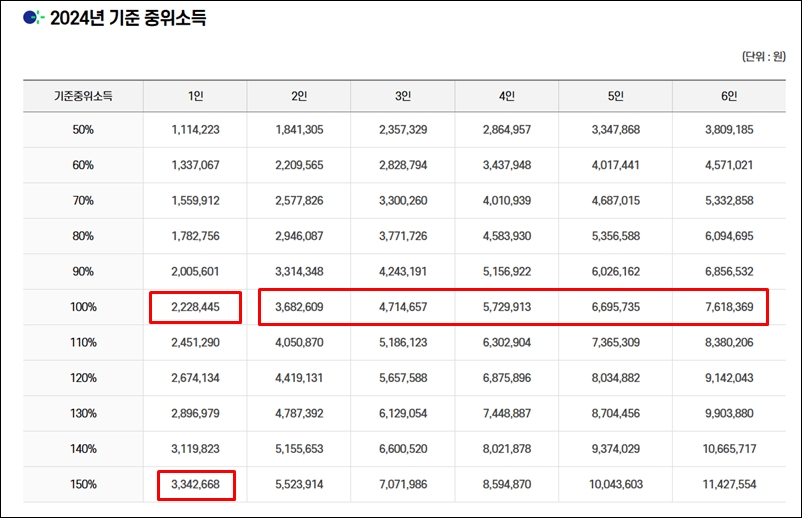Pick the value 5,155,653
This screenshot has height=518, width=802.
click(299, 449)
